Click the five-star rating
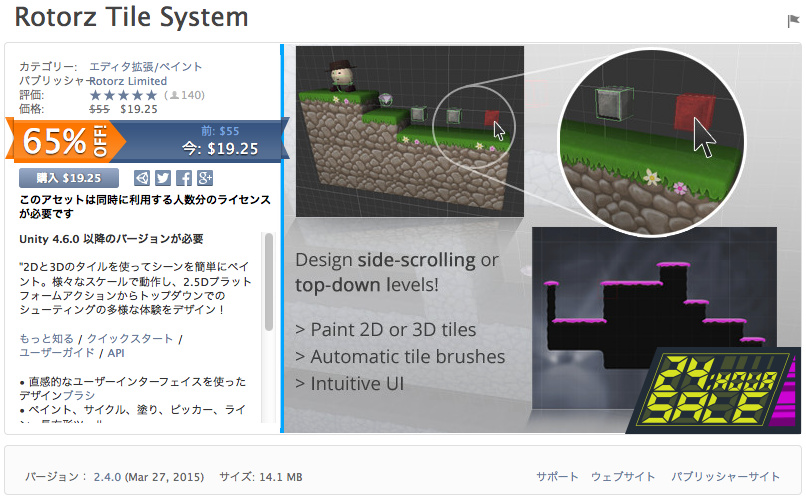This screenshot has height=499, width=806. [x=123, y=95]
